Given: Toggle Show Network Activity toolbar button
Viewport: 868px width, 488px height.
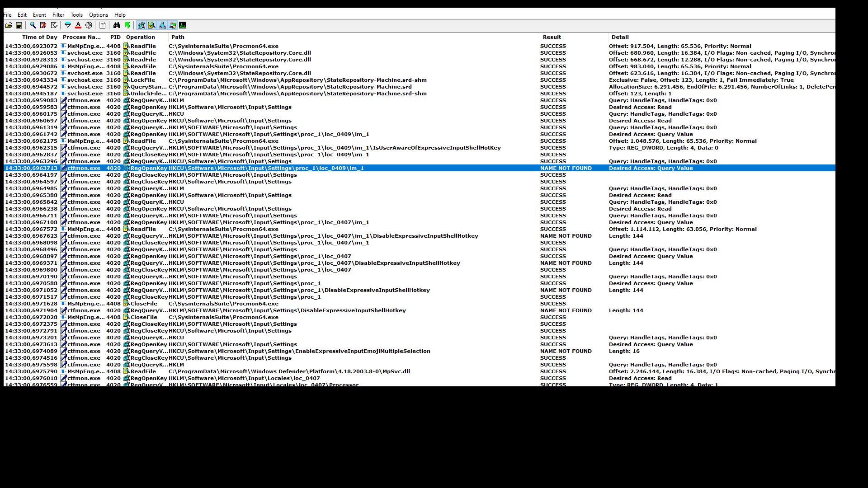Looking at the screenshot, I should [x=162, y=25].
